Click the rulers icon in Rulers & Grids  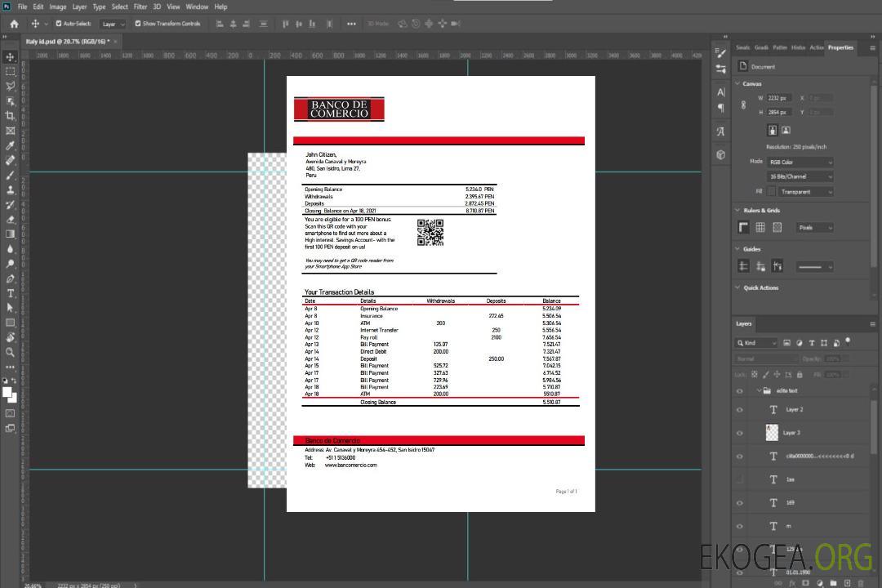point(744,228)
